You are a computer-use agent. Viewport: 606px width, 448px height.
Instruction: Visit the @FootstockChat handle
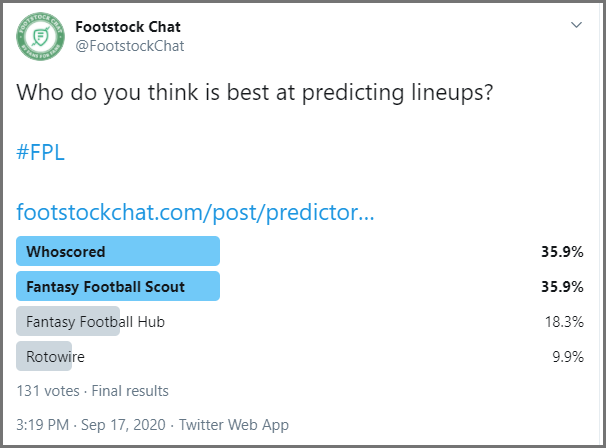(x=130, y=46)
